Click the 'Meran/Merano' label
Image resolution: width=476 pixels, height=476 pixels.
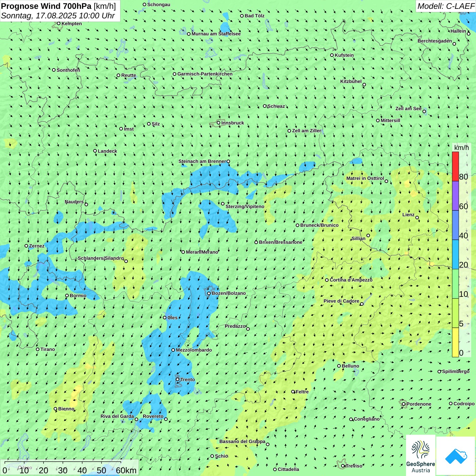(202, 252)
